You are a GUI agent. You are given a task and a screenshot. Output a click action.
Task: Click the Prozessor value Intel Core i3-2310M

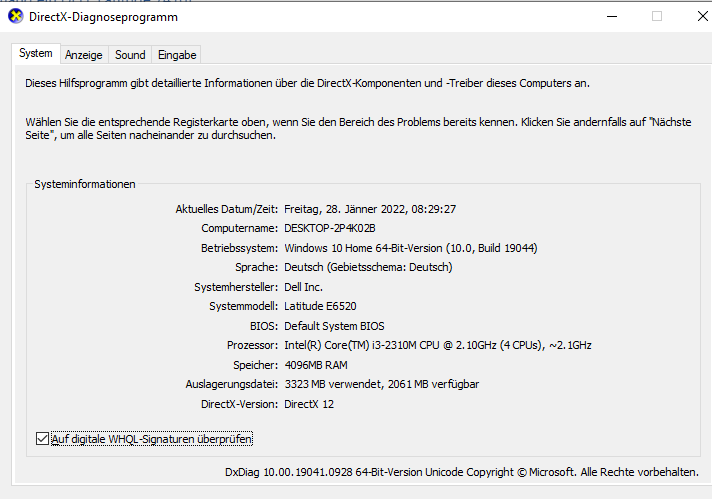(x=438, y=346)
